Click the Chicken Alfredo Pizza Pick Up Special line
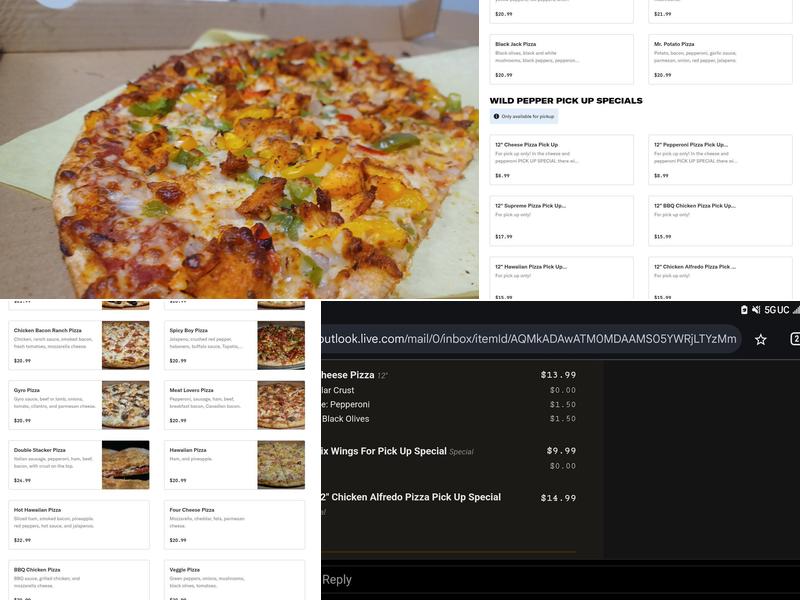This screenshot has height=600, width=800. tap(411, 497)
